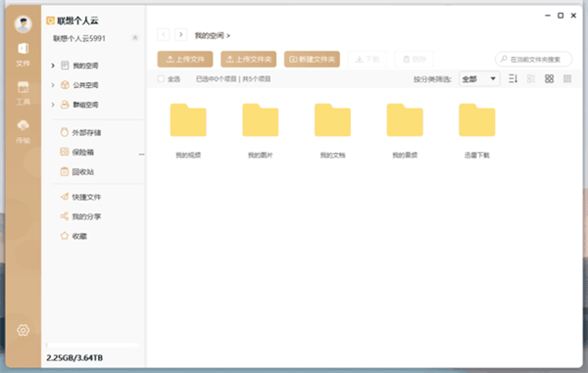Viewport: 588px width, 373px height.
Task: Switch to the 文件 (Files) section
Action: 23,55
